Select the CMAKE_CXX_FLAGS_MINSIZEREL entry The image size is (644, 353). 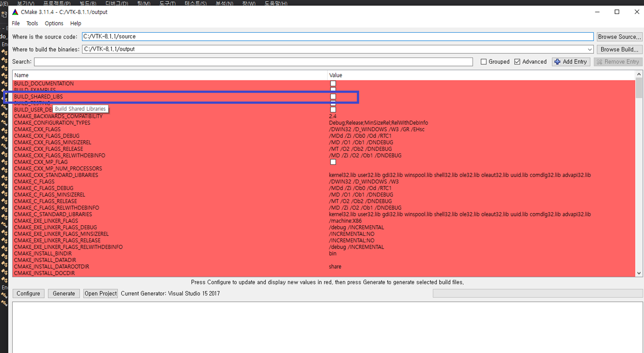(x=52, y=142)
